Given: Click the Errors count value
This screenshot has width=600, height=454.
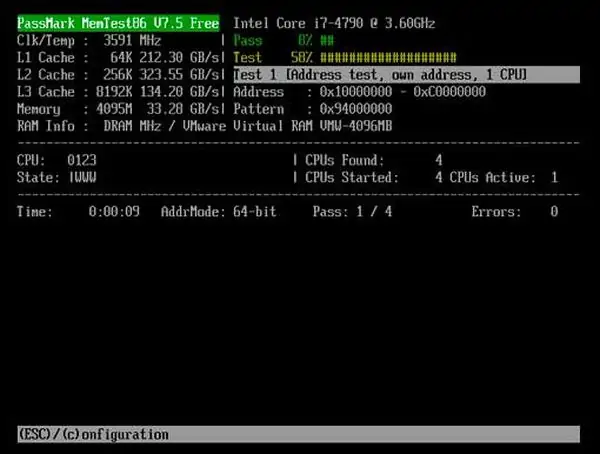Looking at the screenshot, I should click(553, 212).
